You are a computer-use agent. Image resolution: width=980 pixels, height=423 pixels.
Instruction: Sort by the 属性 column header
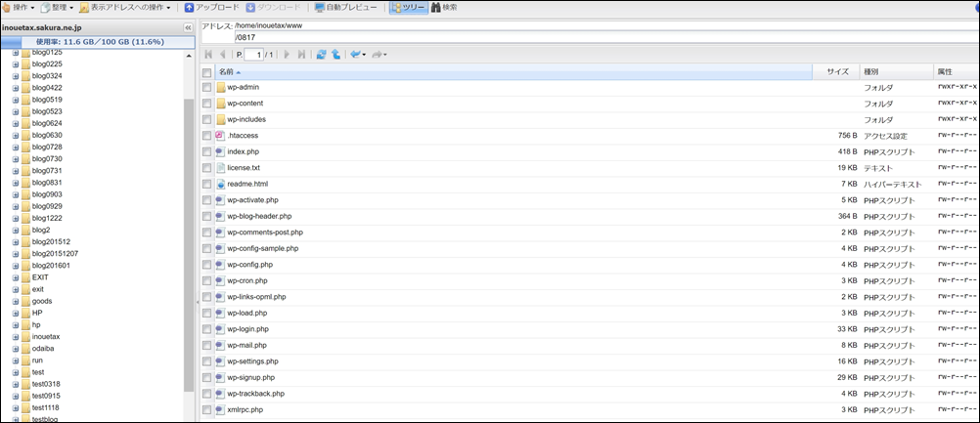(x=957, y=71)
